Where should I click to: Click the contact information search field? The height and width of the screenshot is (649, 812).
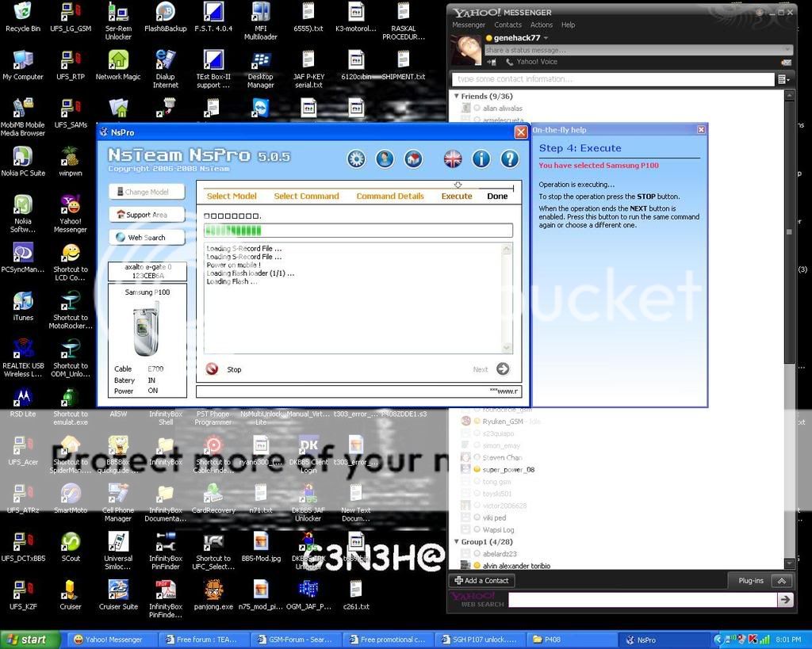[612, 79]
